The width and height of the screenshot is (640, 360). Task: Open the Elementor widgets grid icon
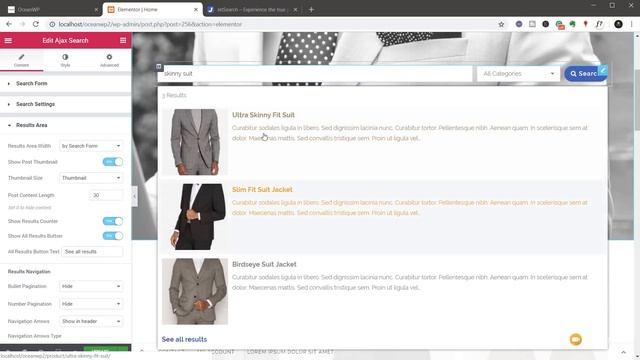(x=123, y=40)
